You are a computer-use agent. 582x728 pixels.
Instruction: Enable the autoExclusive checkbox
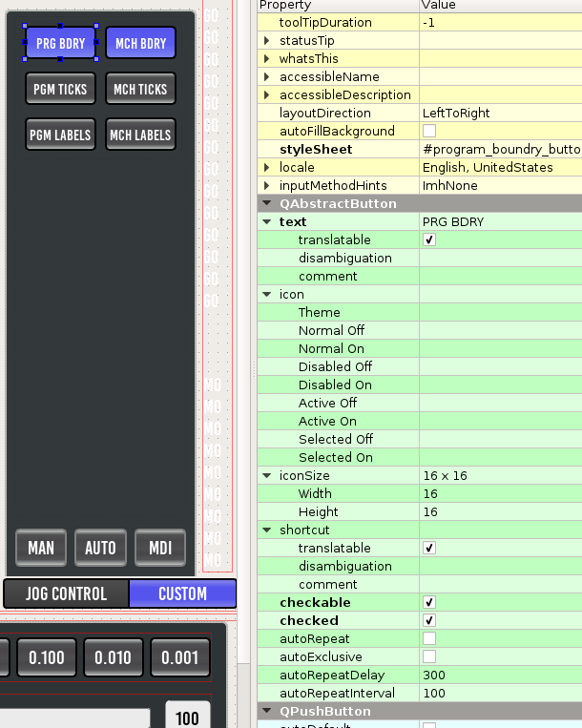(429, 656)
